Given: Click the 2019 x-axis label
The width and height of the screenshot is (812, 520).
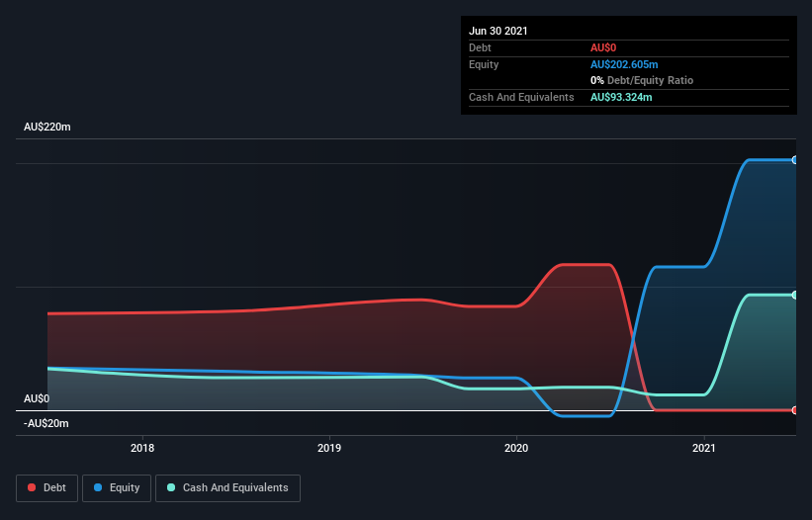Looking at the screenshot, I should (329, 448).
